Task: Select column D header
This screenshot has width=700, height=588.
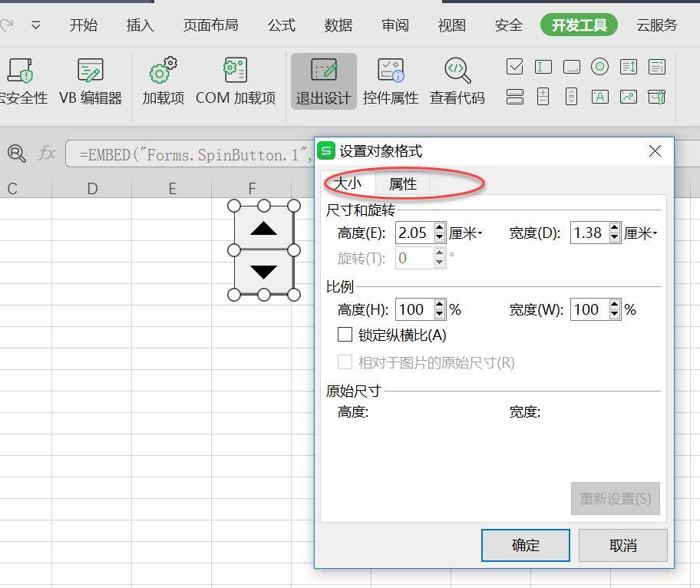Action: click(x=92, y=188)
